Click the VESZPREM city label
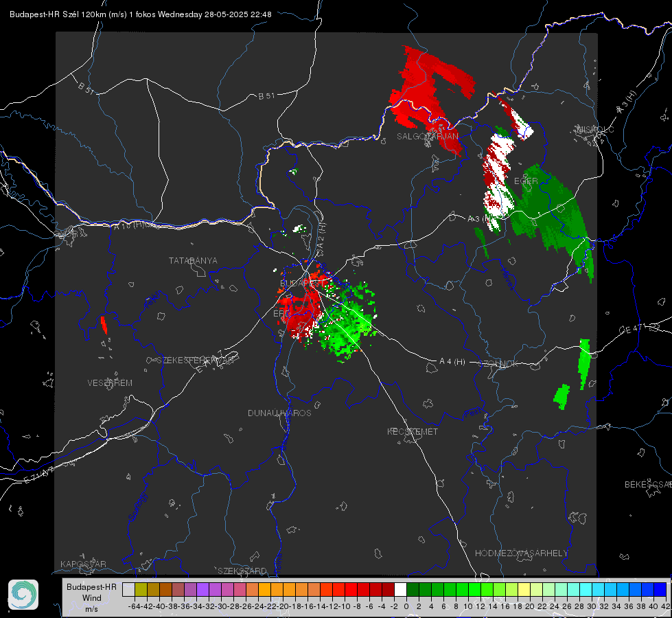The height and width of the screenshot is (618, 672). [x=110, y=383]
